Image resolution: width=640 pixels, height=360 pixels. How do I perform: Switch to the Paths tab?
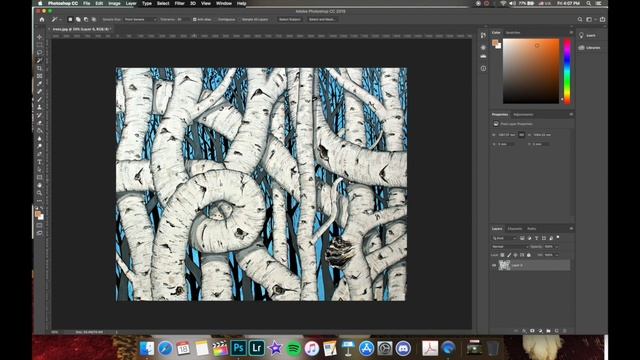(531, 229)
